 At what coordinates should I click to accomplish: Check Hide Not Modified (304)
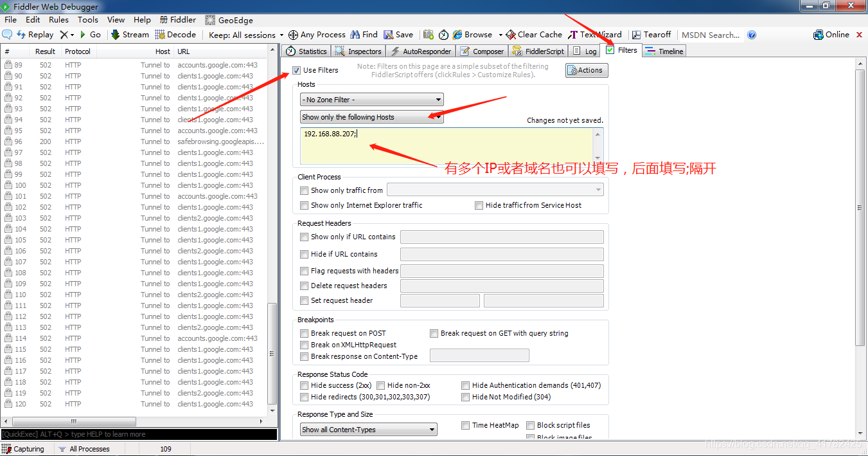465,397
